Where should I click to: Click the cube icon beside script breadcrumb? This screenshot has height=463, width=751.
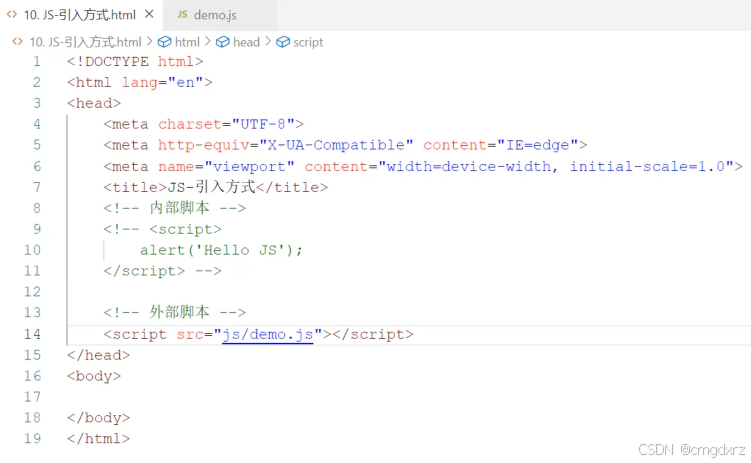pos(283,42)
